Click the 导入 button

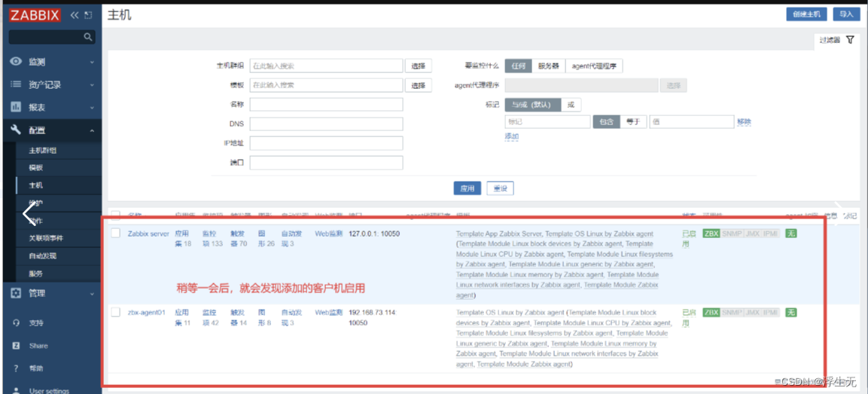coord(846,14)
